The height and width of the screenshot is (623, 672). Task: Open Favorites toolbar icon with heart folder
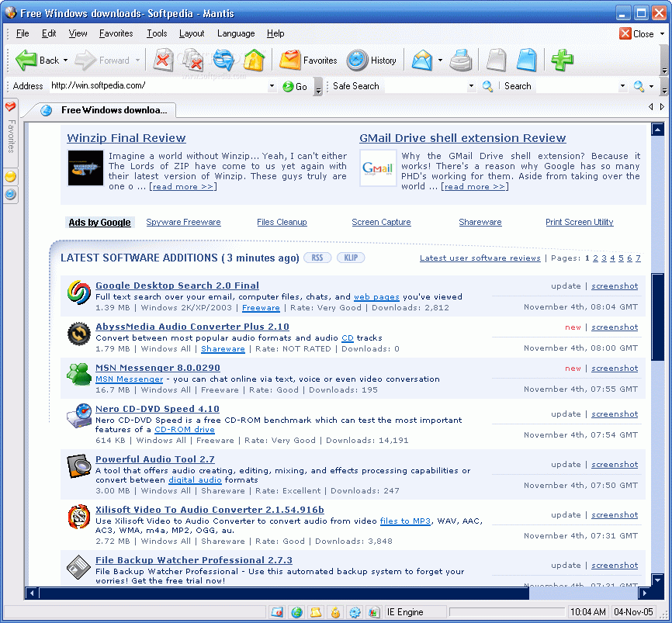[290, 60]
